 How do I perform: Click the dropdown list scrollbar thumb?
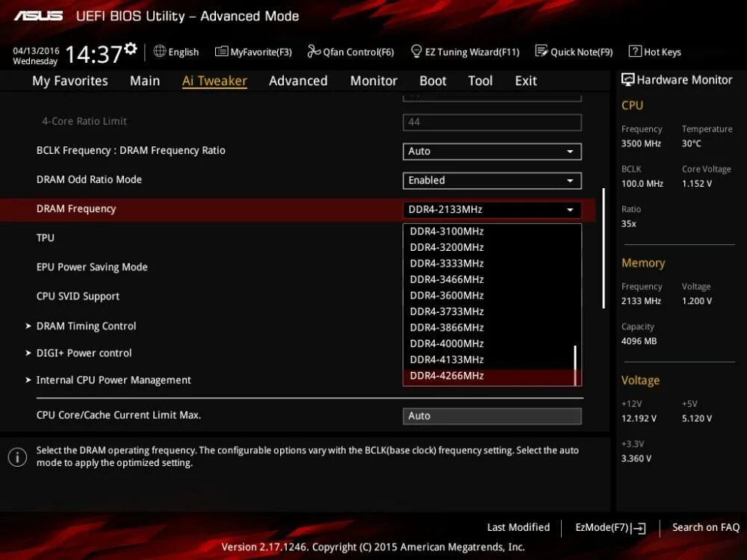tap(575, 365)
